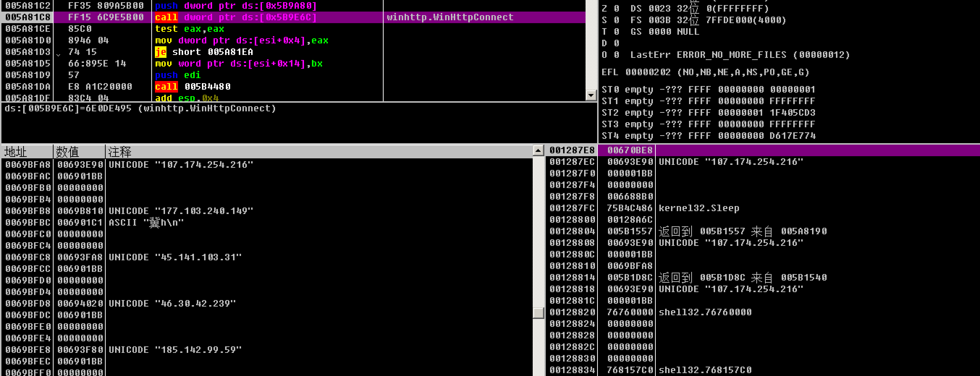This screenshot has height=376, width=980.
Task: Click the 数值 column header
Action: [79, 152]
